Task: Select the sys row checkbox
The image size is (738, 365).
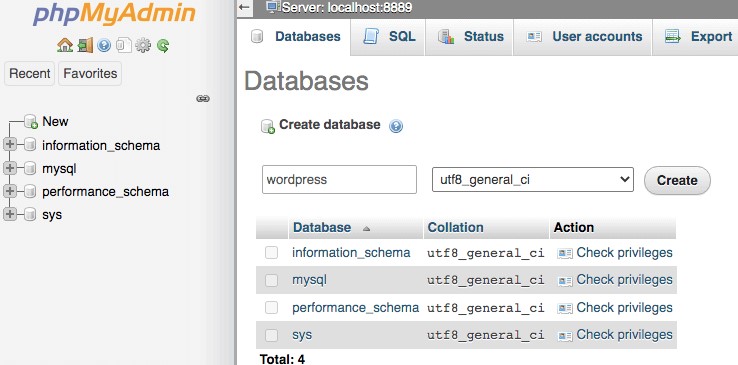Action: tap(271, 335)
